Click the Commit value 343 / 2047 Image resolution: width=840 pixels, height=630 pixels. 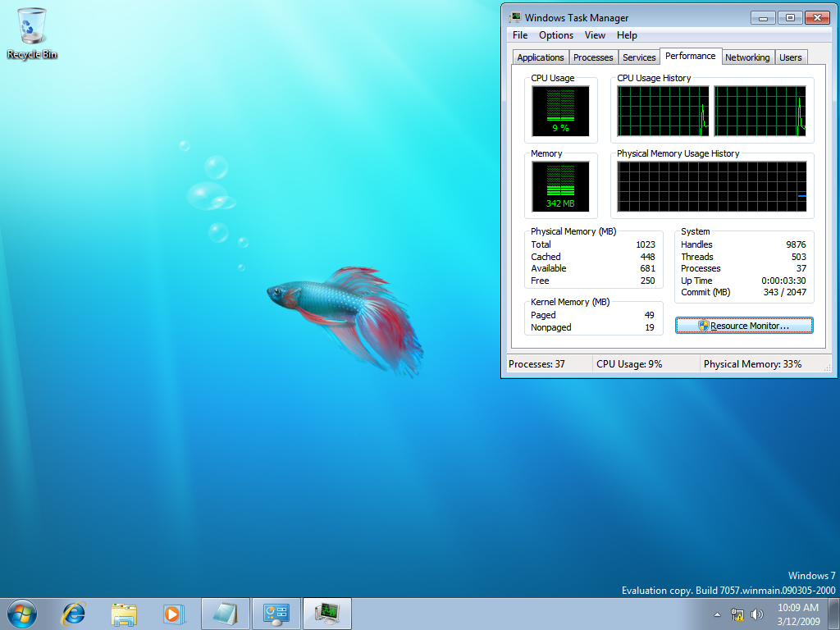785,293
